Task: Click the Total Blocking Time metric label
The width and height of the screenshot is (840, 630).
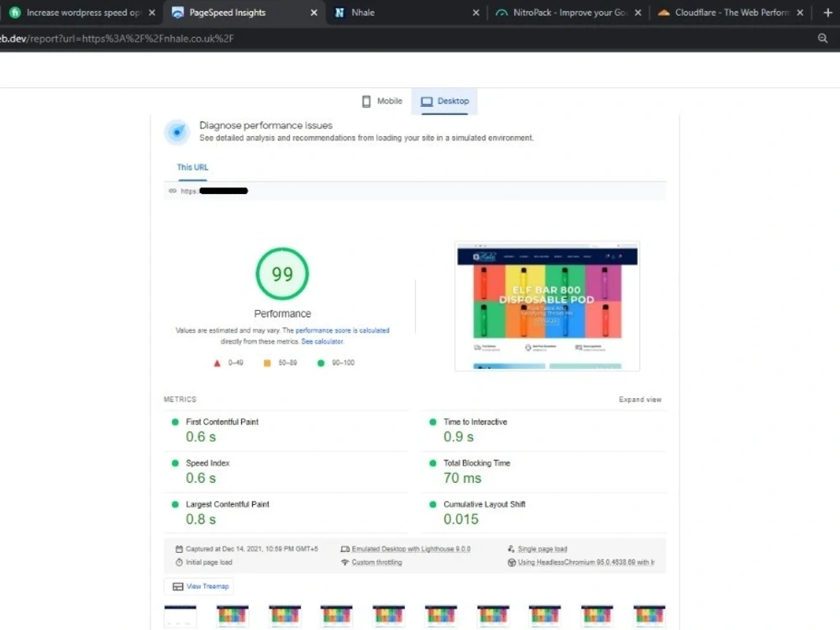Action: 476,464
